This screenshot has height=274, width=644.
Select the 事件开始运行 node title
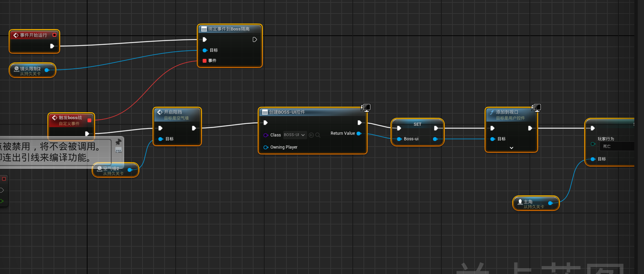34,35
